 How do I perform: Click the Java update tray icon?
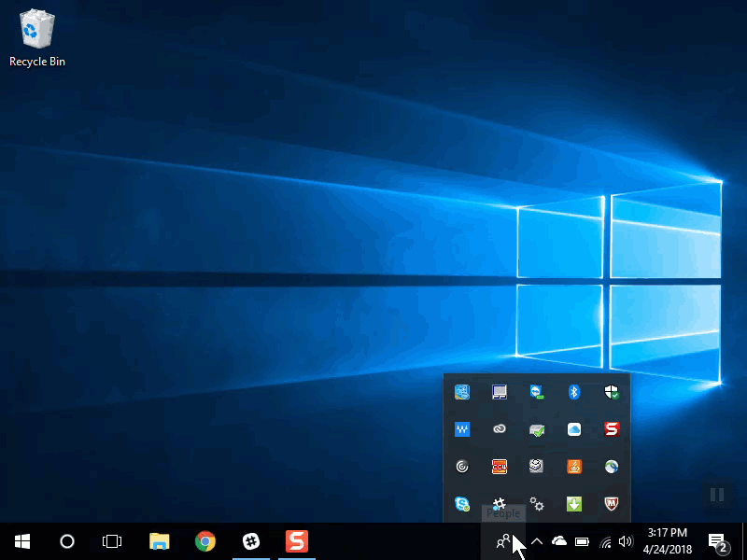pos(574,467)
